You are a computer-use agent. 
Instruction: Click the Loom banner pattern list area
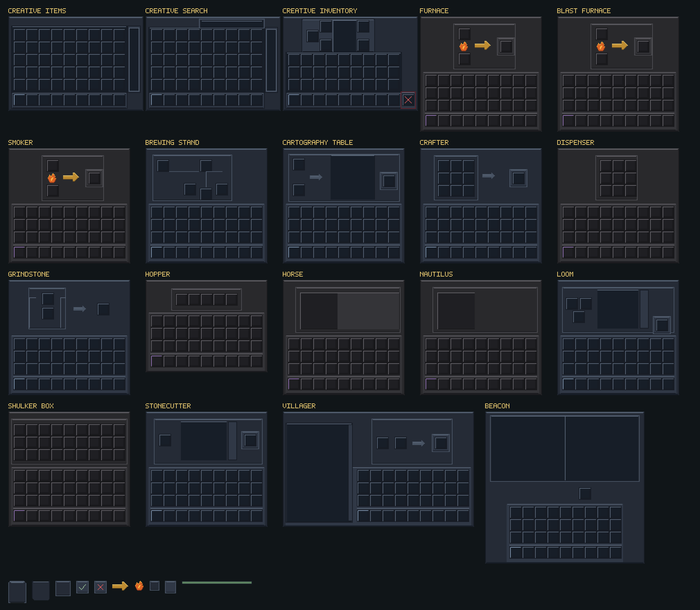click(618, 309)
